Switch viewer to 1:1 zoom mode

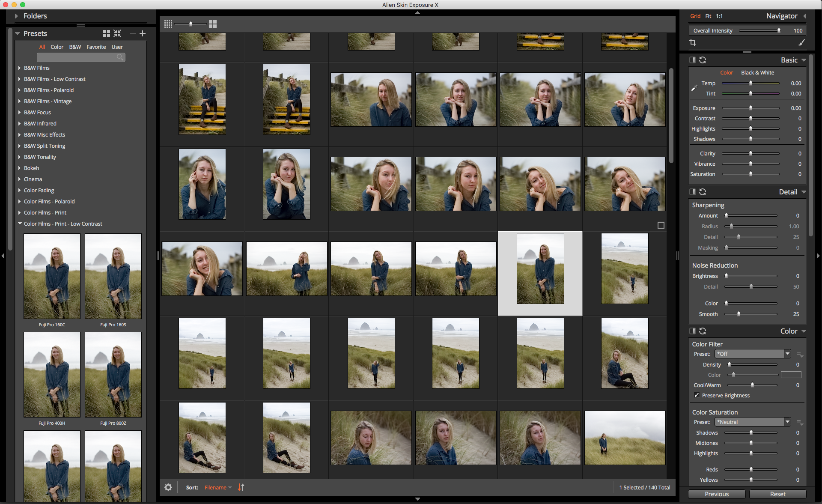point(719,16)
